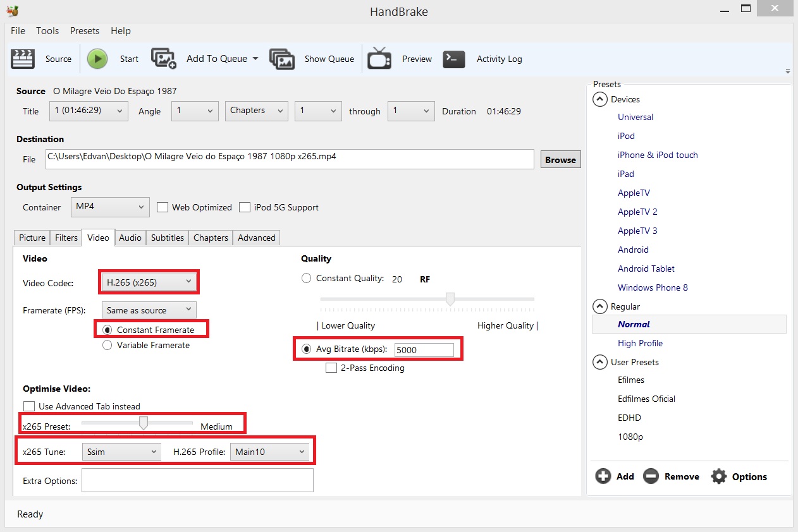
Task: Open the start chapter dropdown
Action: point(319,111)
